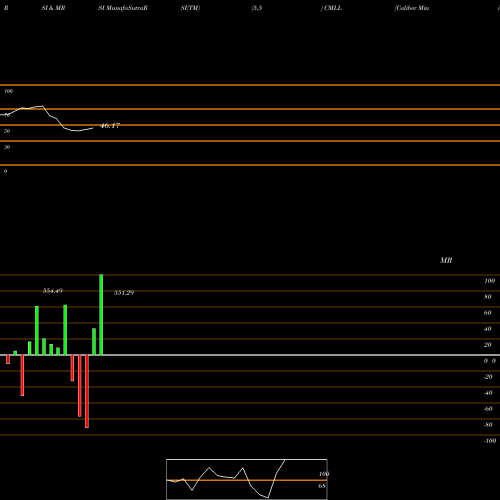Viewport: 500px width, 500px height.
Task: Click the MR axis label -80
Action: tap(488, 425)
